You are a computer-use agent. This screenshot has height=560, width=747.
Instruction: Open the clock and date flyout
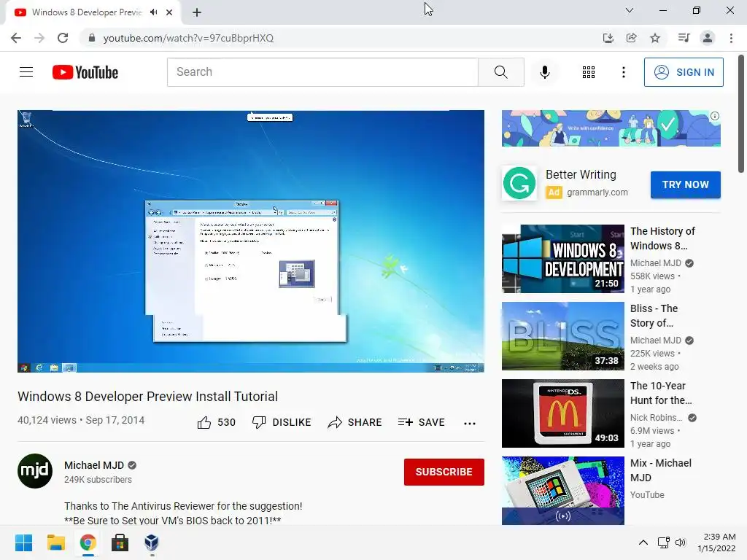pyautogui.click(x=716, y=542)
